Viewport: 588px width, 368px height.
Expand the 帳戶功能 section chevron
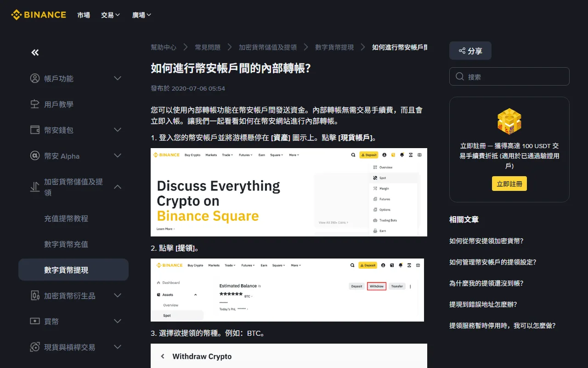coord(118,78)
